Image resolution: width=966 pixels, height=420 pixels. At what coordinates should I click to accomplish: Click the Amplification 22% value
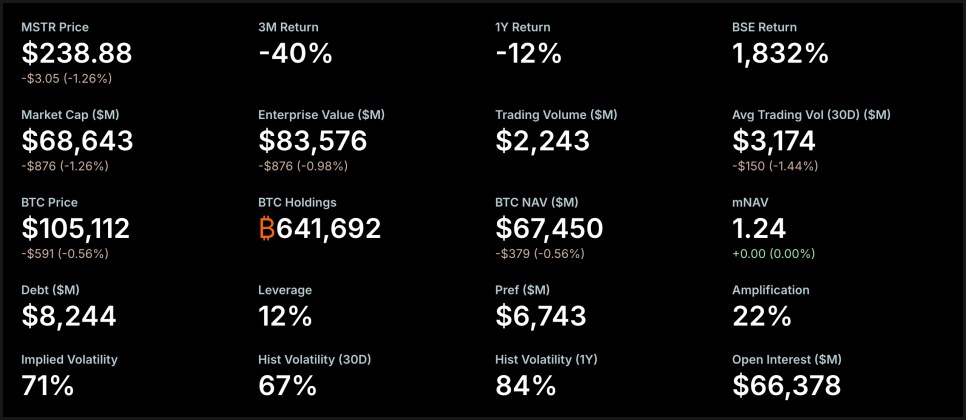click(762, 316)
